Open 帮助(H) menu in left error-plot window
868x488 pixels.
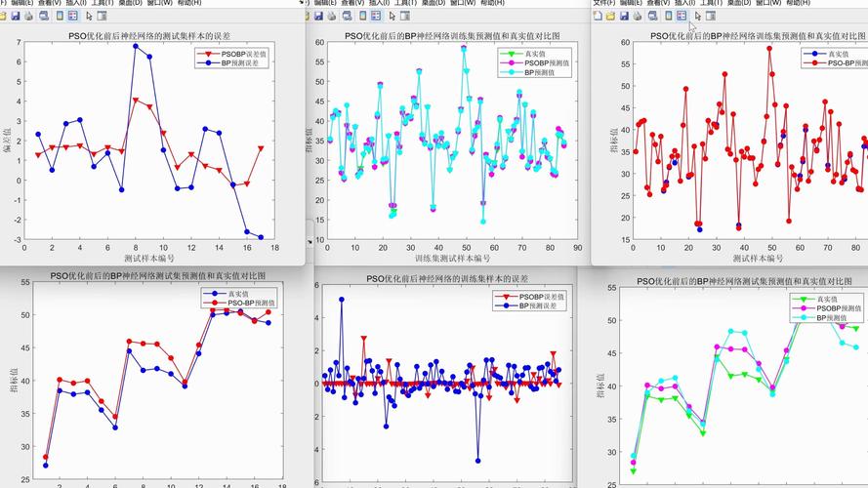tap(188, 3)
